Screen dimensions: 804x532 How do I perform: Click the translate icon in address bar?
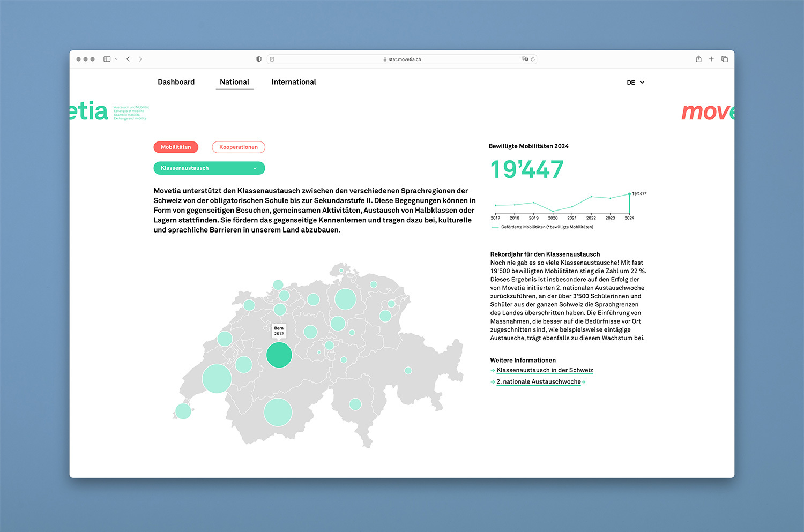524,59
